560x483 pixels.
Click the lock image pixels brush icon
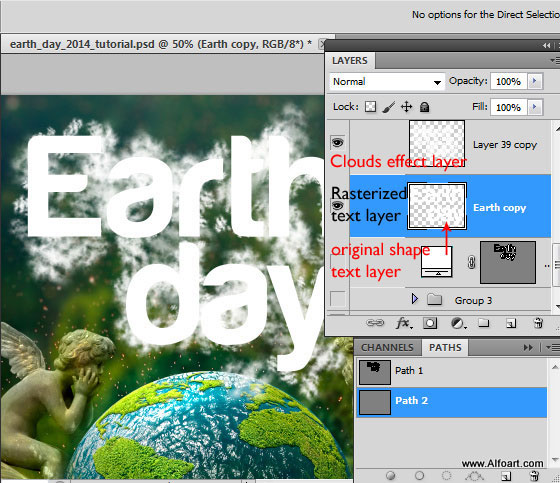[389, 106]
